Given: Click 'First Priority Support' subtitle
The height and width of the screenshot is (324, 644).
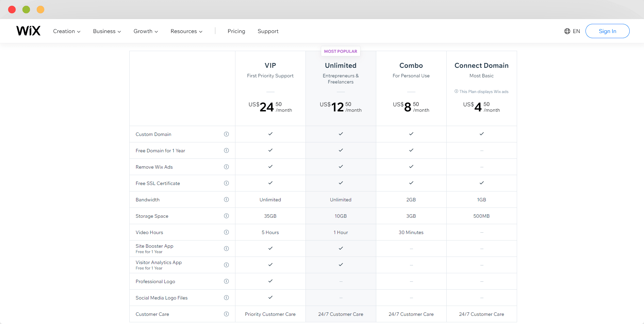Looking at the screenshot, I should coord(270,76).
